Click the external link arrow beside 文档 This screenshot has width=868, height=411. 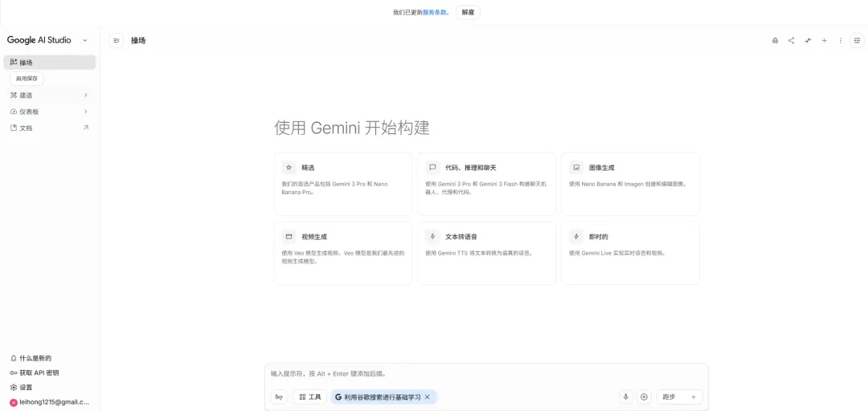pos(86,128)
